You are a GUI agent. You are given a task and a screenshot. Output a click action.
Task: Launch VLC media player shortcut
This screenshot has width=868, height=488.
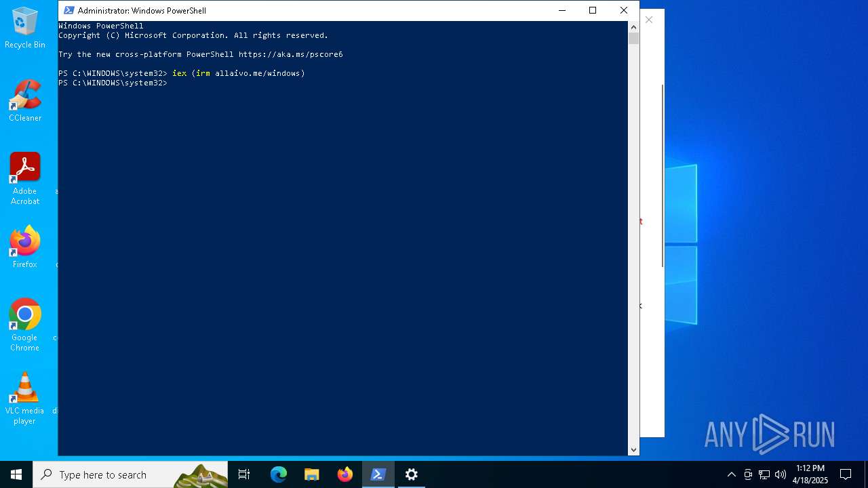25,399
